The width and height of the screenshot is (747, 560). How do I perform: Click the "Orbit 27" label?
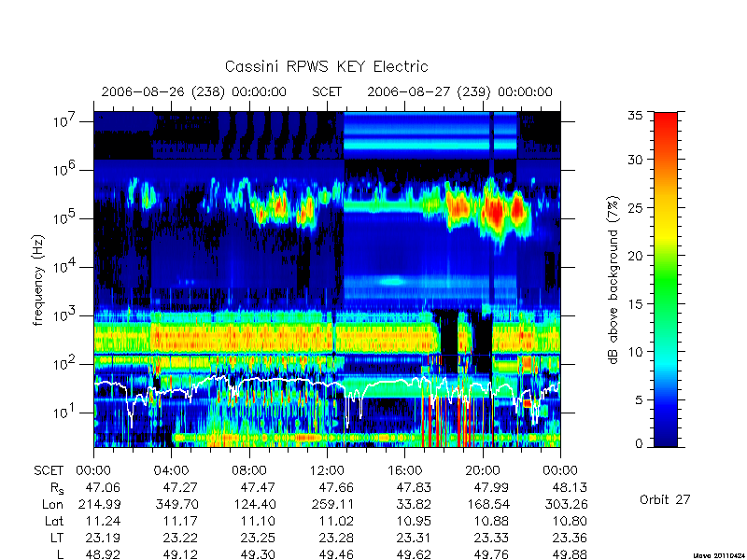point(665,499)
